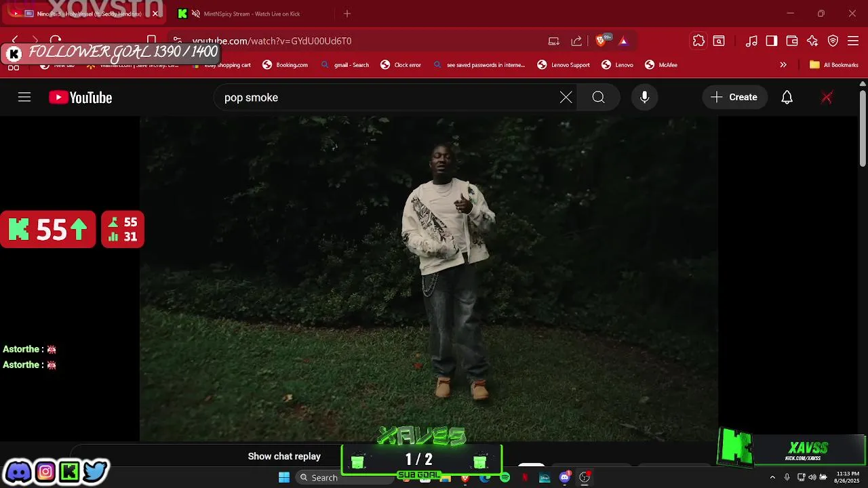Reload the current page
This screenshot has width=868, height=488.
[56, 41]
